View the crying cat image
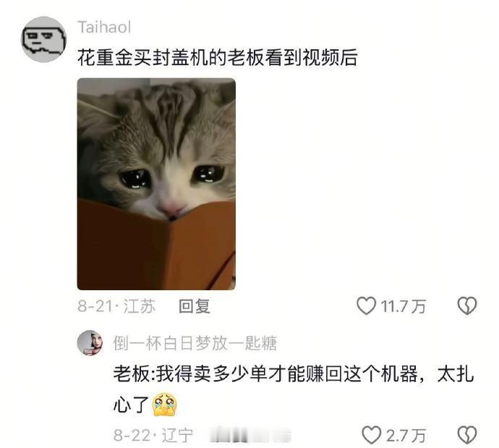This screenshot has width=499, height=448. (x=156, y=184)
